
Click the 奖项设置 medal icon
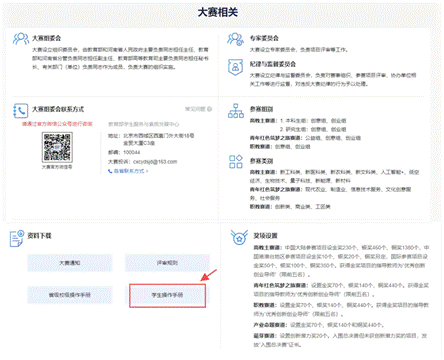[239, 237]
